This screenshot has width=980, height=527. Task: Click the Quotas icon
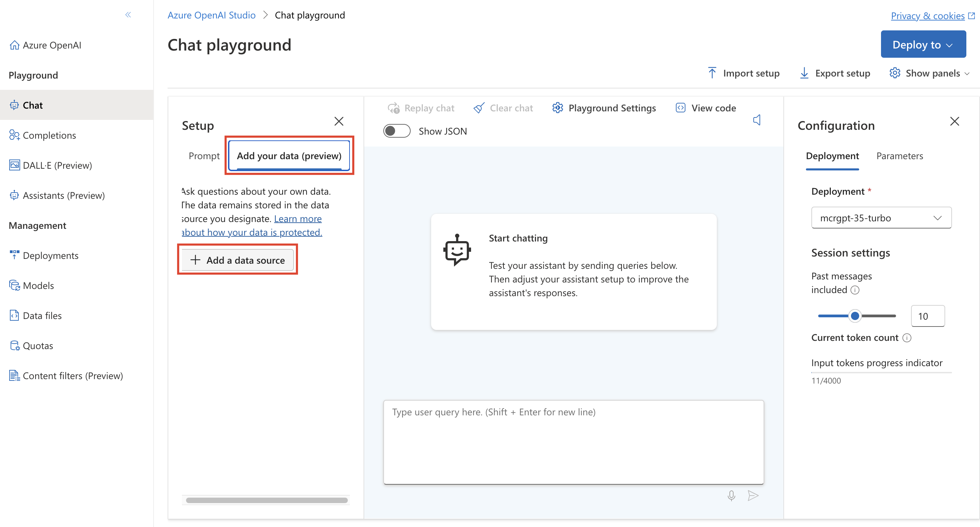pos(14,345)
